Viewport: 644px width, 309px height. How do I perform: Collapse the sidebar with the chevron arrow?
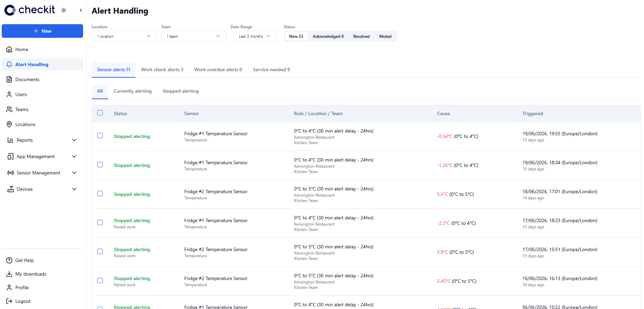click(81, 10)
